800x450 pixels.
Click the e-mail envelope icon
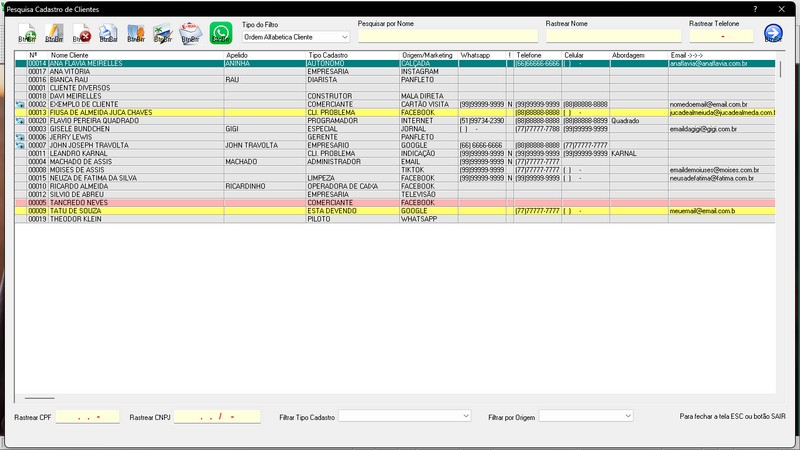pyautogui.click(x=190, y=33)
